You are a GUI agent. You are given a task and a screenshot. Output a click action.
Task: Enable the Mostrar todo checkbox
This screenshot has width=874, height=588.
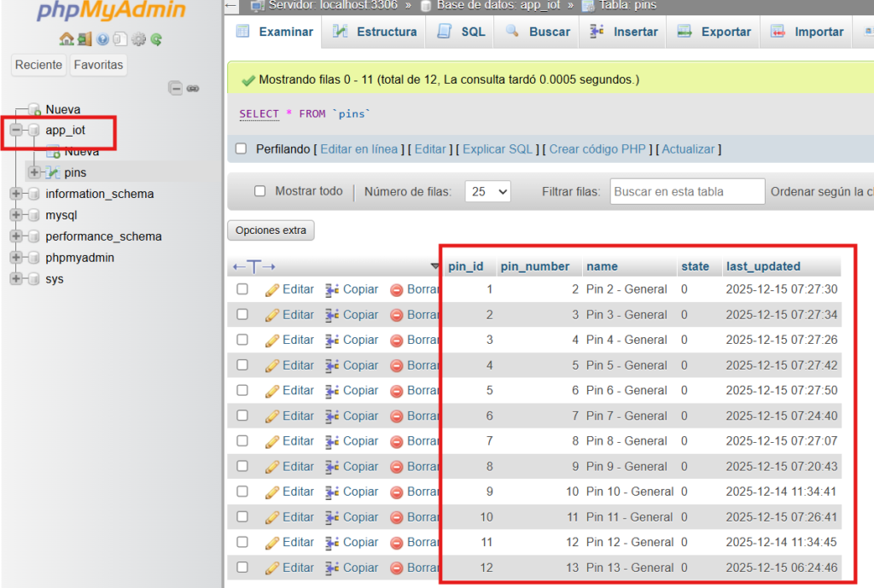point(260,191)
